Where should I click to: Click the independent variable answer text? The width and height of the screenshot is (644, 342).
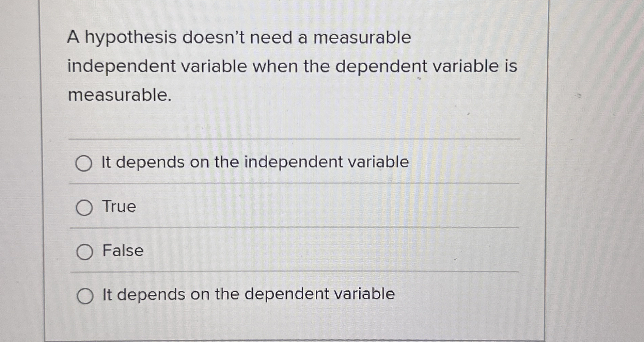pos(254,163)
